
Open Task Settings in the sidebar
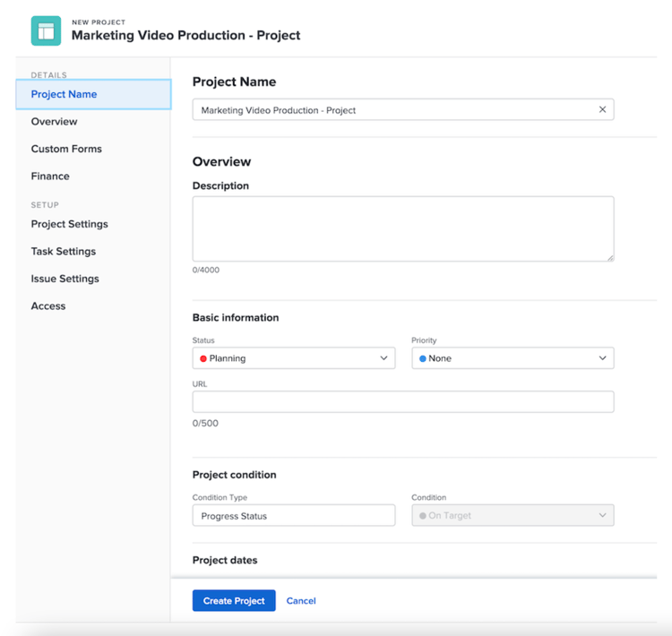64,252
